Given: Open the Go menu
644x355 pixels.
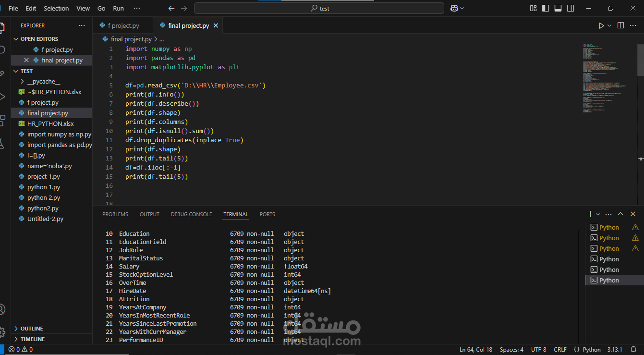Looking at the screenshot, I should pos(101,8).
